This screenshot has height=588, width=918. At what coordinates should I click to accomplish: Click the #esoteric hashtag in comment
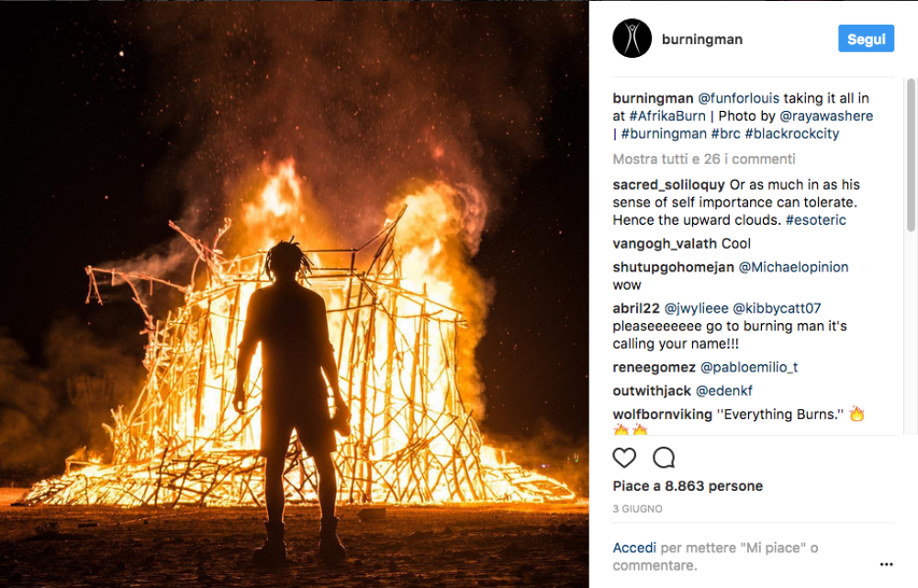click(x=816, y=220)
